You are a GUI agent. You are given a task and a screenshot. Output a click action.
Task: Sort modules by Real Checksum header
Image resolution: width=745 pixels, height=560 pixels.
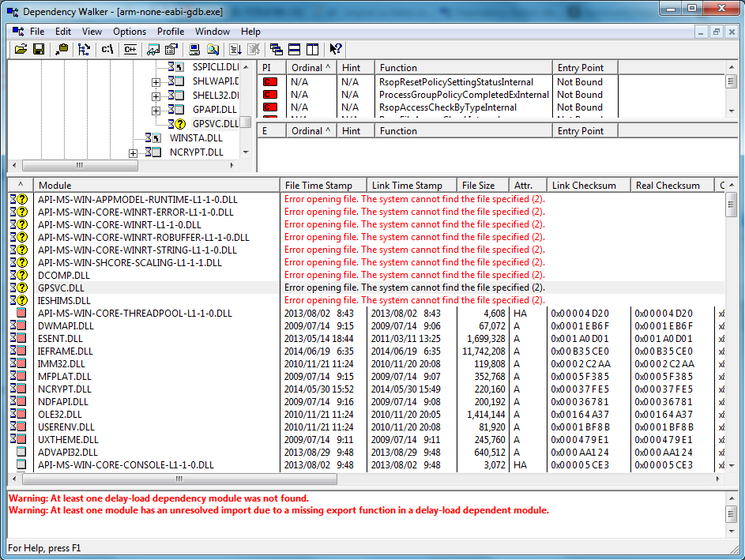[x=672, y=186]
